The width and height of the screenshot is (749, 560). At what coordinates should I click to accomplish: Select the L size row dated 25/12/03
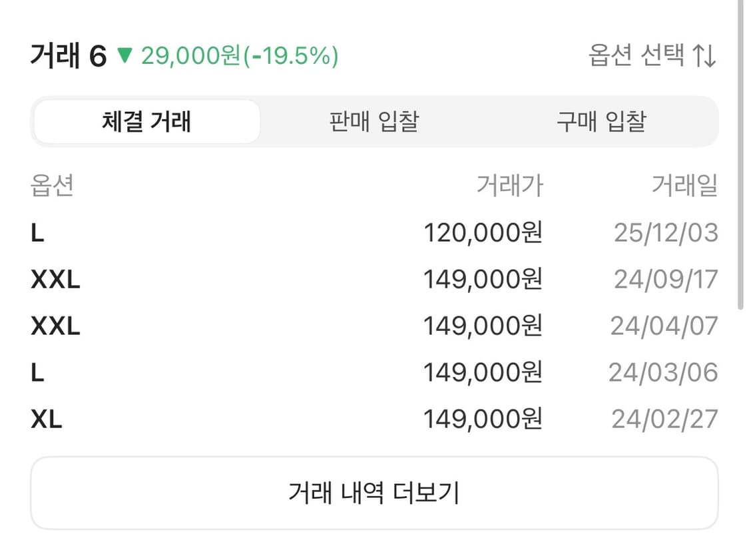click(374, 232)
